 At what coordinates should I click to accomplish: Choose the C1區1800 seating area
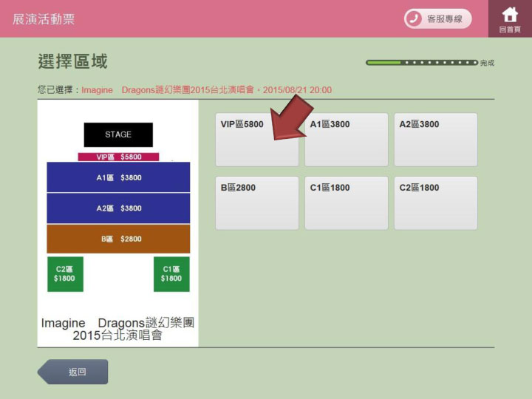click(x=347, y=203)
